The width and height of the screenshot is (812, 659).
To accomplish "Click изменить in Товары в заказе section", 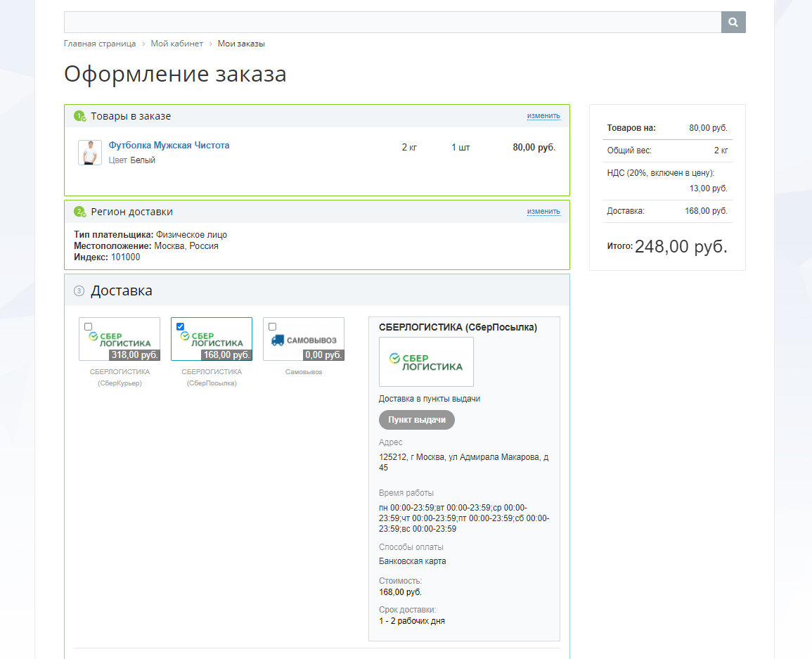I will tap(543, 115).
